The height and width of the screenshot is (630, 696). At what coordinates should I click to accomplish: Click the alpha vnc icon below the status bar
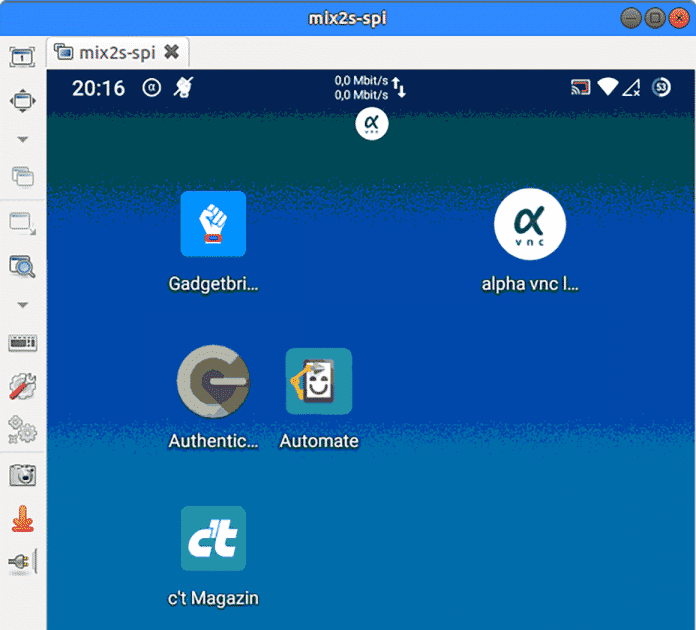coord(372,123)
